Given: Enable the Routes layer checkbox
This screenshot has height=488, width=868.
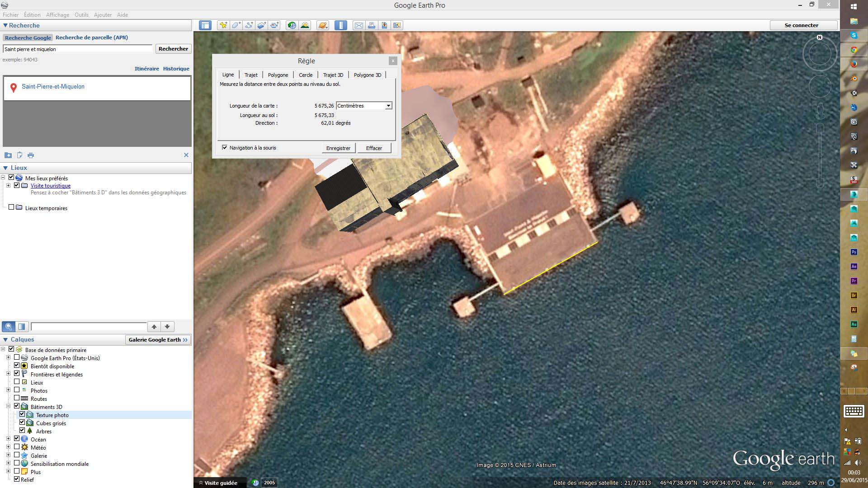Looking at the screenshot, I should (x=17, y=398).
